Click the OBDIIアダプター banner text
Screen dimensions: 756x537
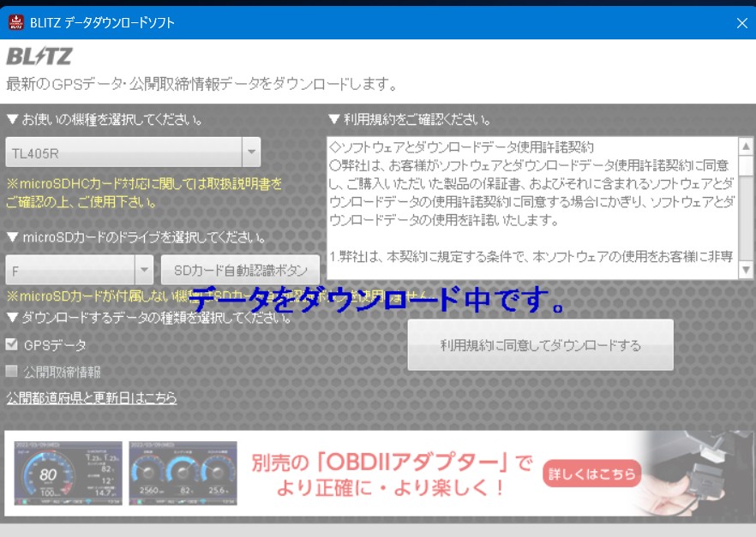(392, 474)
